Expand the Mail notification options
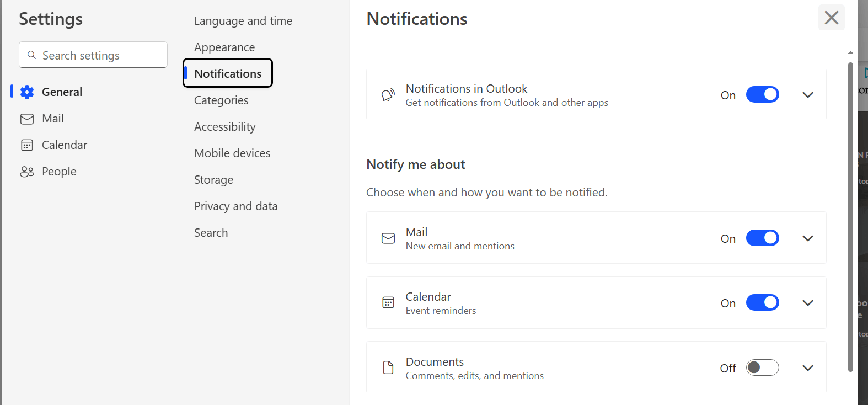868x405 pixels. (x=808, y=238)
